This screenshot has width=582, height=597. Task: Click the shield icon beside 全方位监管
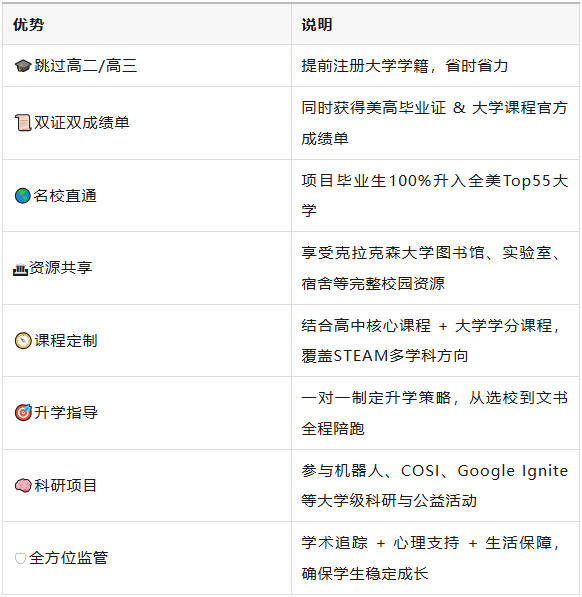(x=20, y=559)
